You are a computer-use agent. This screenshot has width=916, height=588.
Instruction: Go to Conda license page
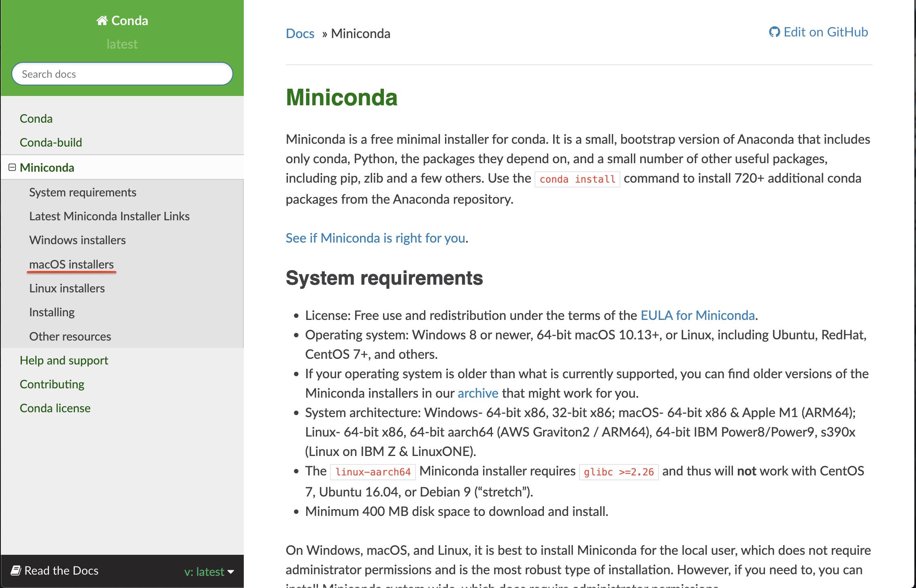click(x=55, y=408)
